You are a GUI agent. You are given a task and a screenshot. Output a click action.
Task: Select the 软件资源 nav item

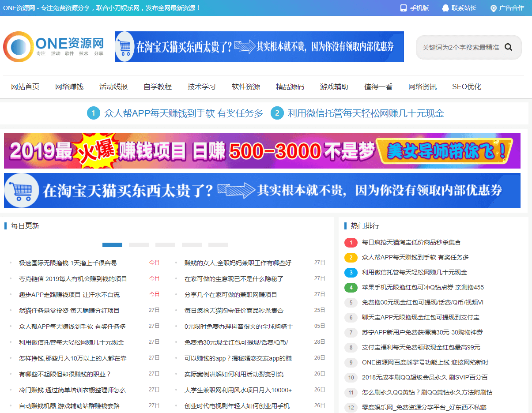[x=245, y=86]
